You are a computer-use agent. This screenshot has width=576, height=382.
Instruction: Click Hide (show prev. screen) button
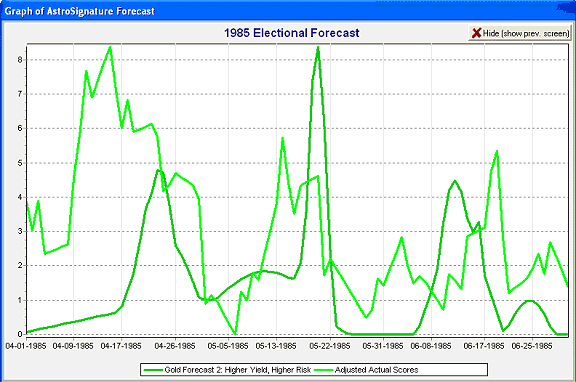click(x=520, y=33)
